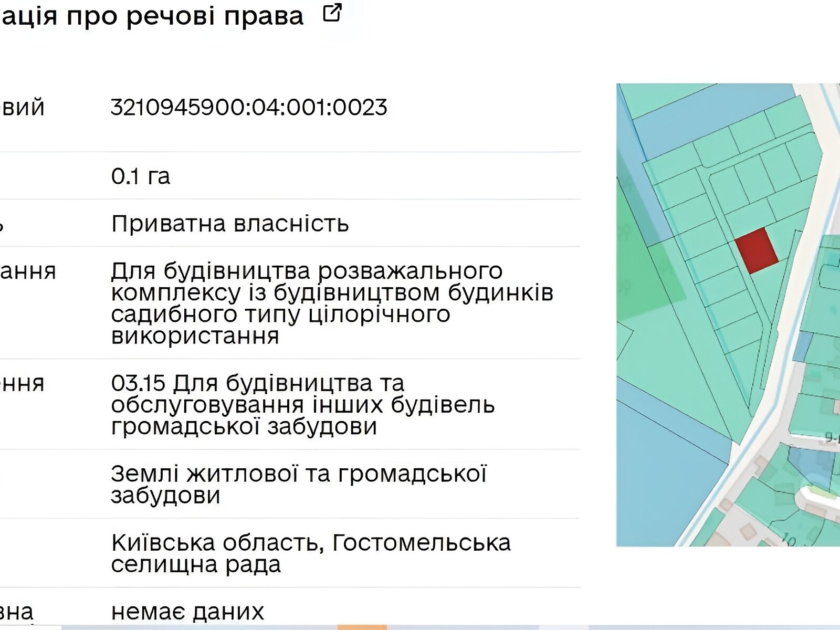The height and width of the screenshot is (630, 840).
Task: Click the red highlighted parcel on map
Action: tap(756, 251)
